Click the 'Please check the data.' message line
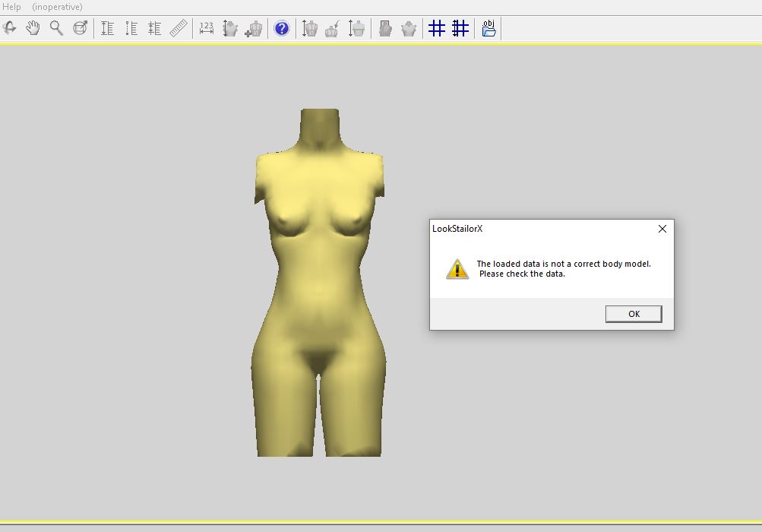 522,274
